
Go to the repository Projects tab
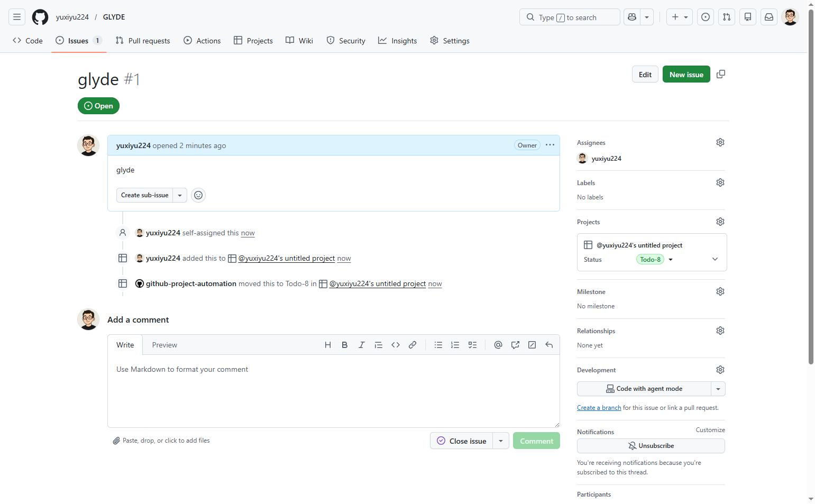click(253, 41)
